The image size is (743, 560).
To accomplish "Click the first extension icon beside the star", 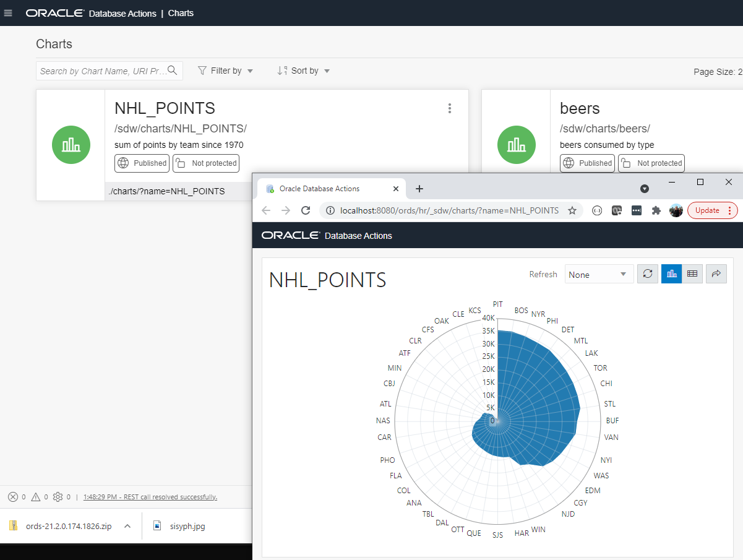I will (x=597, y=210).
